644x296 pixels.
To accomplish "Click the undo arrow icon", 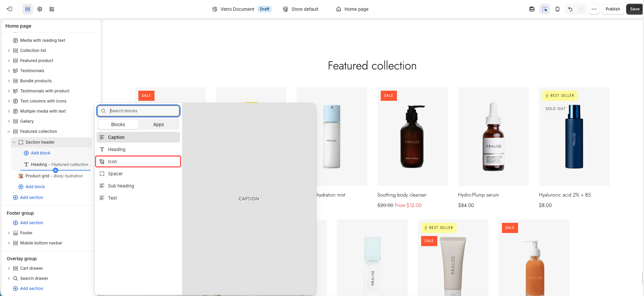I will pos(570,9).
